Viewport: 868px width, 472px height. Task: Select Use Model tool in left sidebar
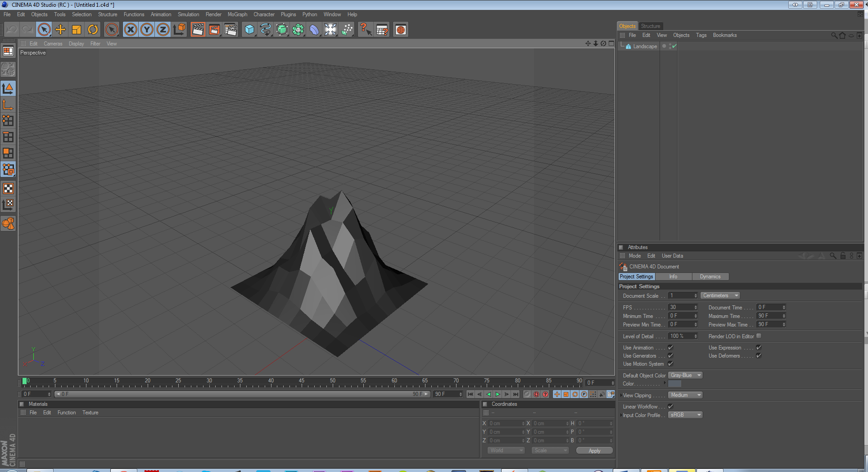[x=8, y=88]
